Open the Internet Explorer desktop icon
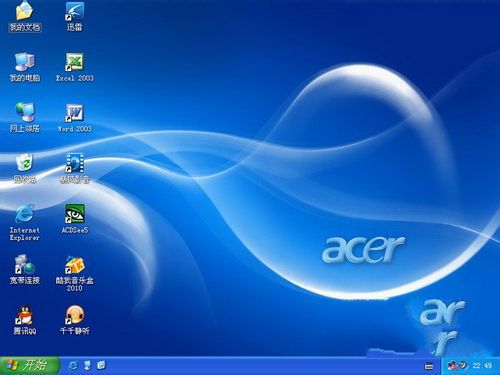Image resolution: width=500 pixels, height=375 pixels. coord(25,223)
